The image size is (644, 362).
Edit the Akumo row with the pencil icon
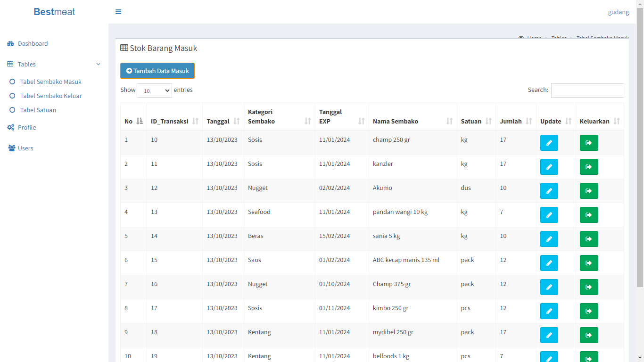point(549,191)
